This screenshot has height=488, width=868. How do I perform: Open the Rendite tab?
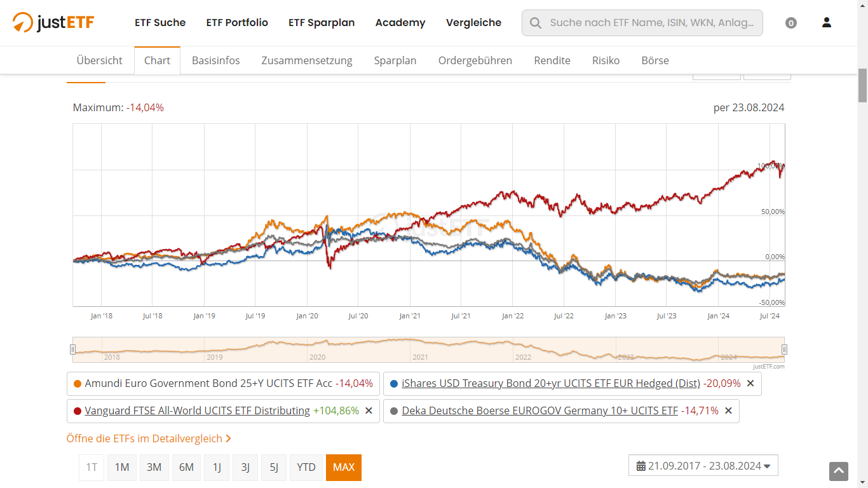pyautogui.click(x=552, y=60)
